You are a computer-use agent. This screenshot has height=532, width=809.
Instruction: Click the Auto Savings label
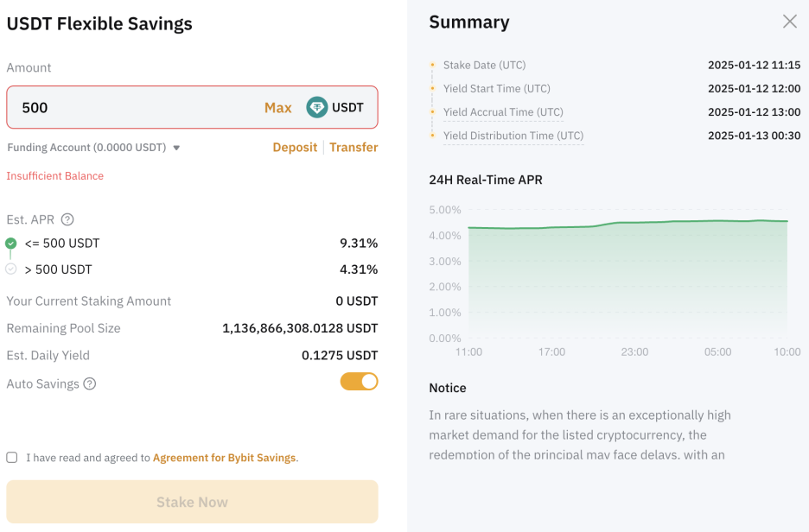(43, 384)
